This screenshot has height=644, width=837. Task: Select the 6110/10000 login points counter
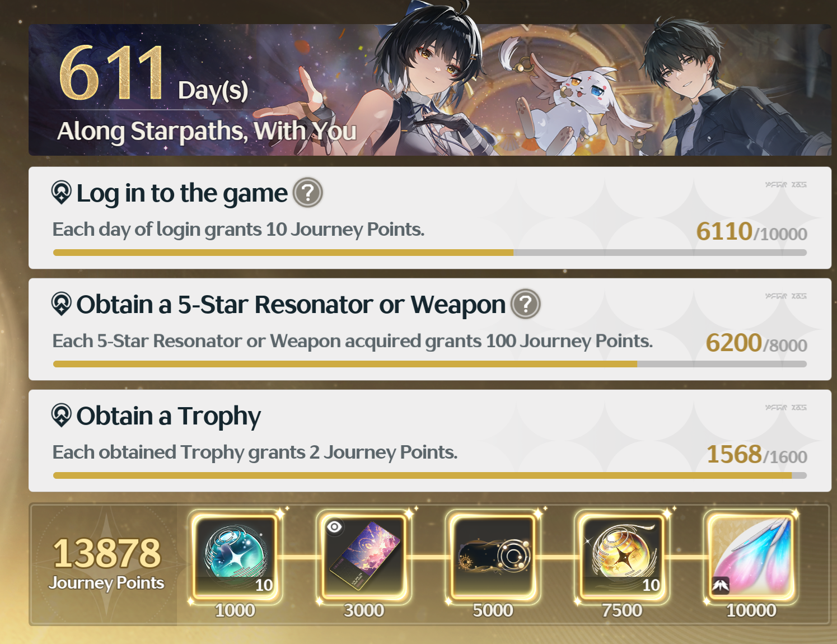click(751, 231)
